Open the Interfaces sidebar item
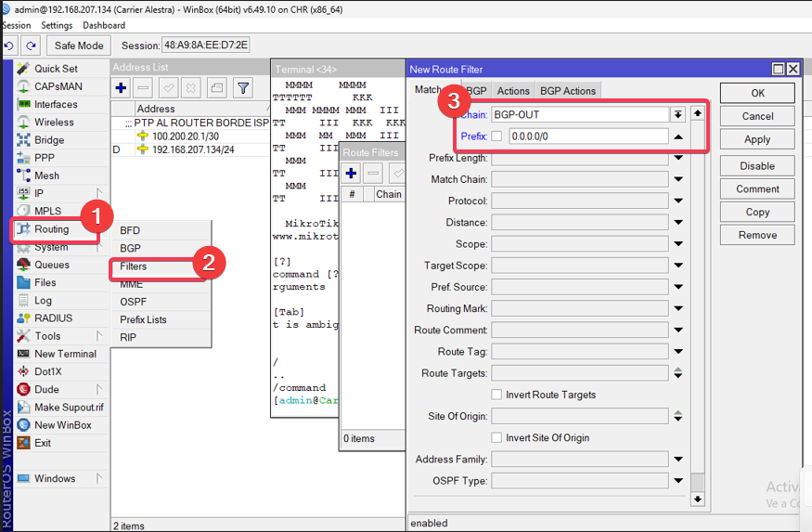 tap(56, 105)
